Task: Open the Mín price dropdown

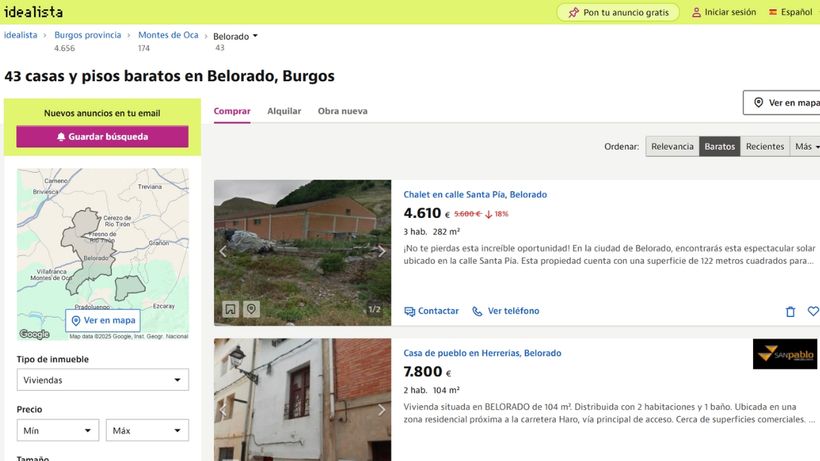Action: coord(58,431)
